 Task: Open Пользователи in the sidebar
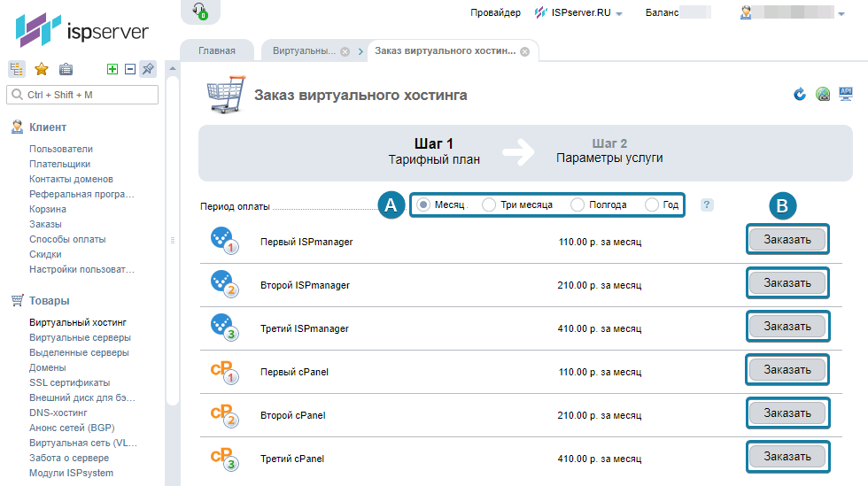61,149
